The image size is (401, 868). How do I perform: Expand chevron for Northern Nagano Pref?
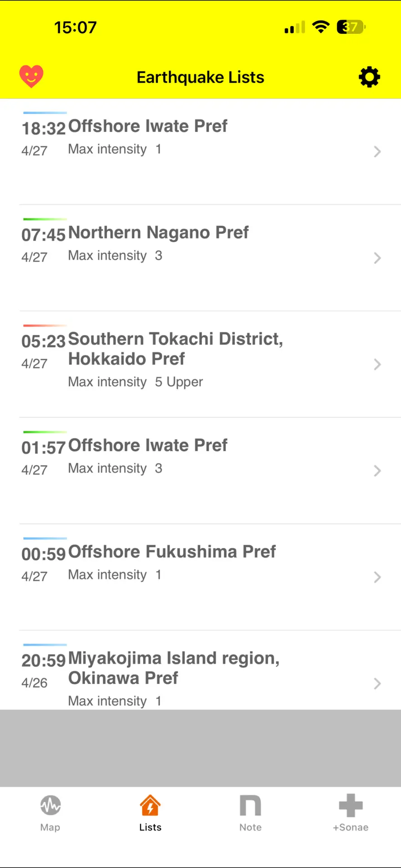click(377, 258)
